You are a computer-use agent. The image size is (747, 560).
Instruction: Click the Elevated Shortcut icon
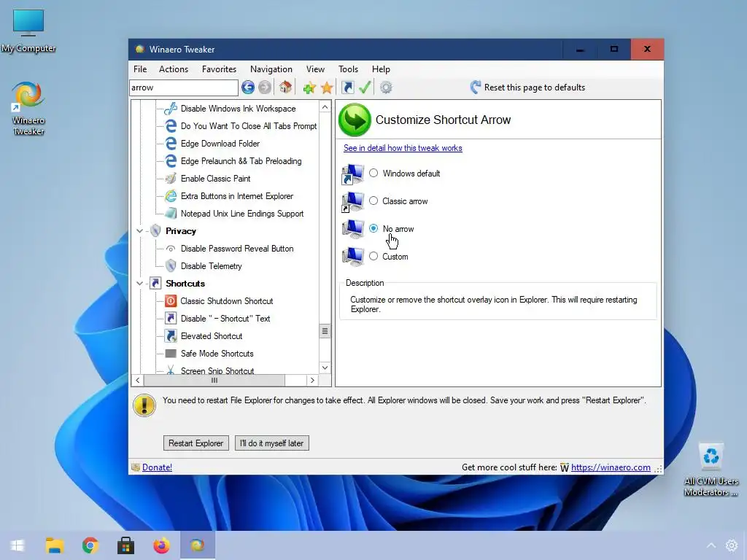[171, 336]
